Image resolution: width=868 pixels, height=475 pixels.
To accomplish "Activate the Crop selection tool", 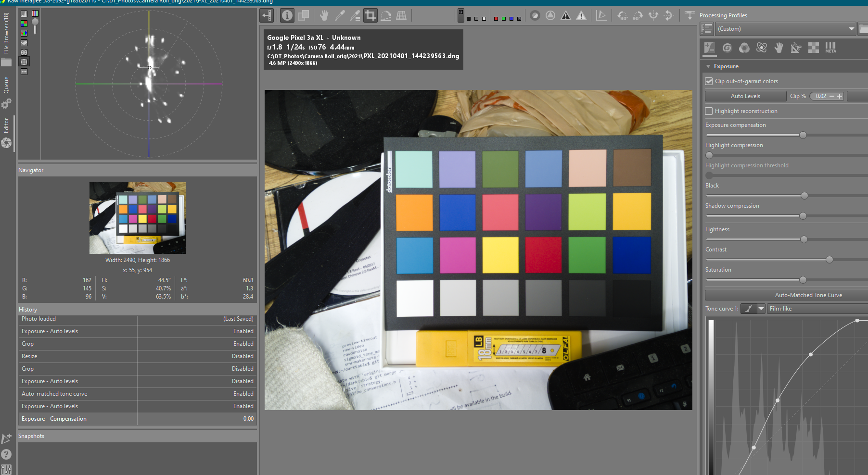I will pos(370,15).
